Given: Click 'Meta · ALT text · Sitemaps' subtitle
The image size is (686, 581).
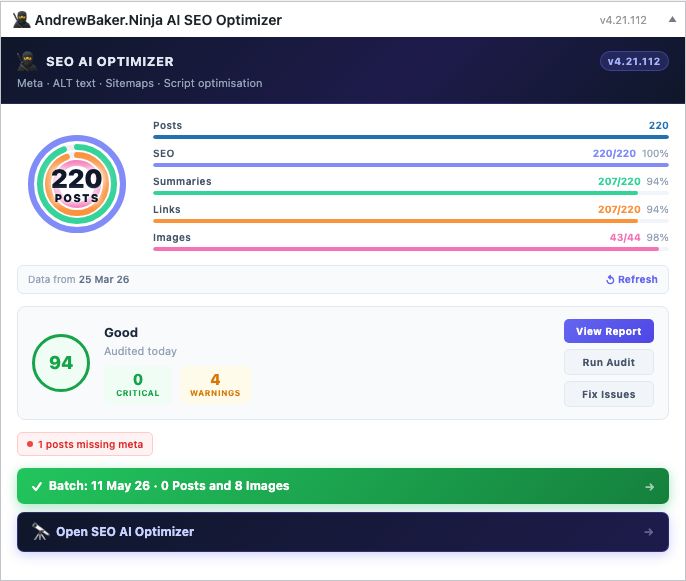Looking at the screenshot, I should pos(140,83).
